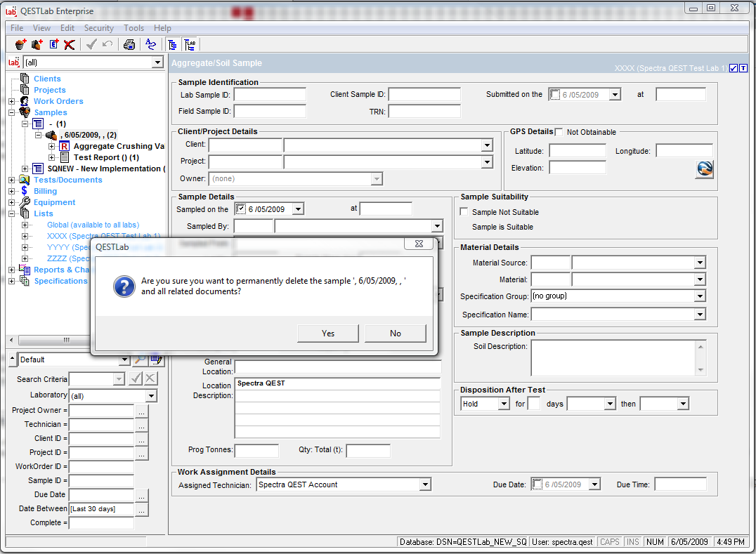The height and width of the screenshot is (554, 756).
Task: Click the printer icon in the toolbar
Action: (x=129, y=45)
